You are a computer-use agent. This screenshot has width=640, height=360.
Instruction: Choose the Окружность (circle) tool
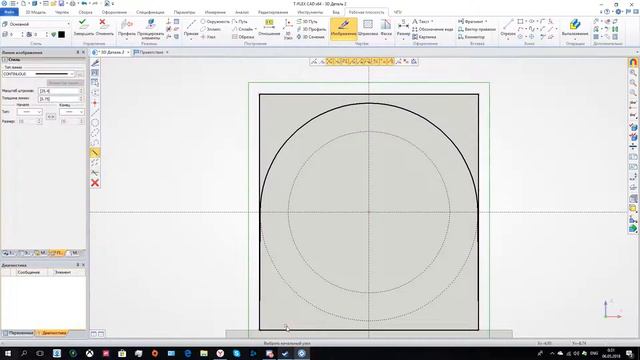[x=215, y=21]
